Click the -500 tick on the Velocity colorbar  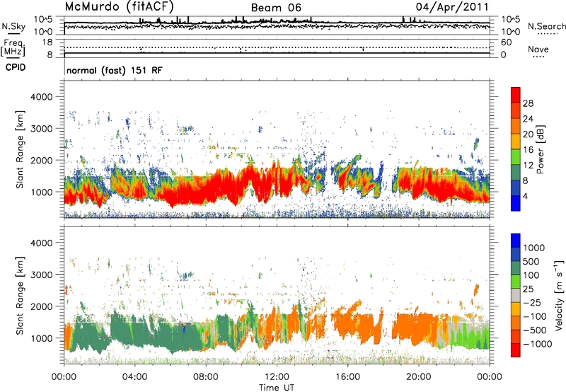point(535,330)
